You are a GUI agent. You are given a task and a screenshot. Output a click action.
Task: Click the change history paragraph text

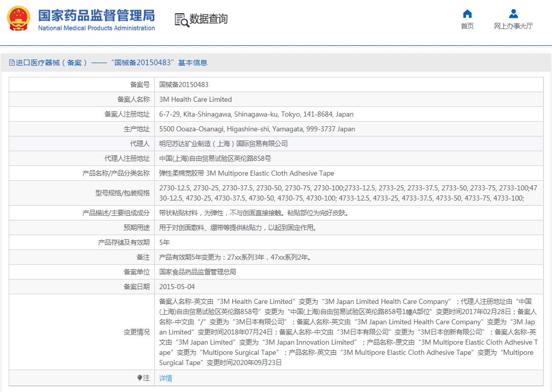[x=348, y=332]
